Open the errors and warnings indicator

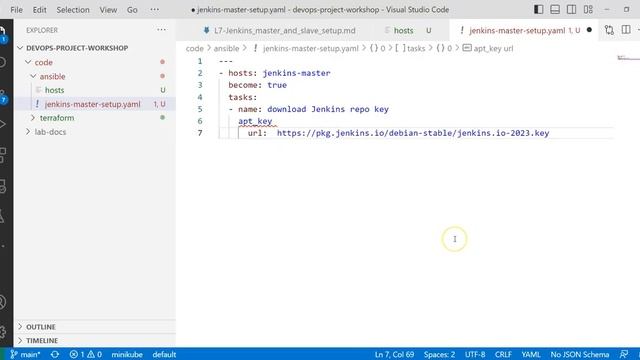85,354
